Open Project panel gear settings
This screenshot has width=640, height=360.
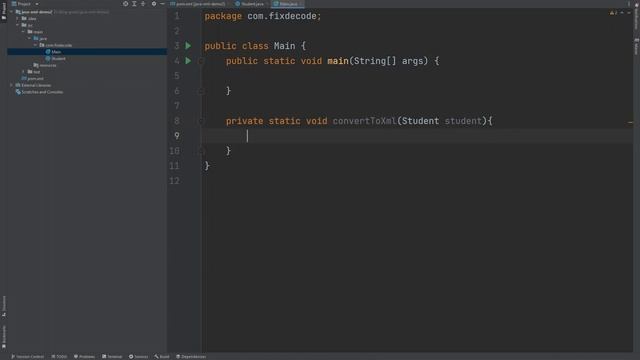pyautogui.click(x=154, y=4)
